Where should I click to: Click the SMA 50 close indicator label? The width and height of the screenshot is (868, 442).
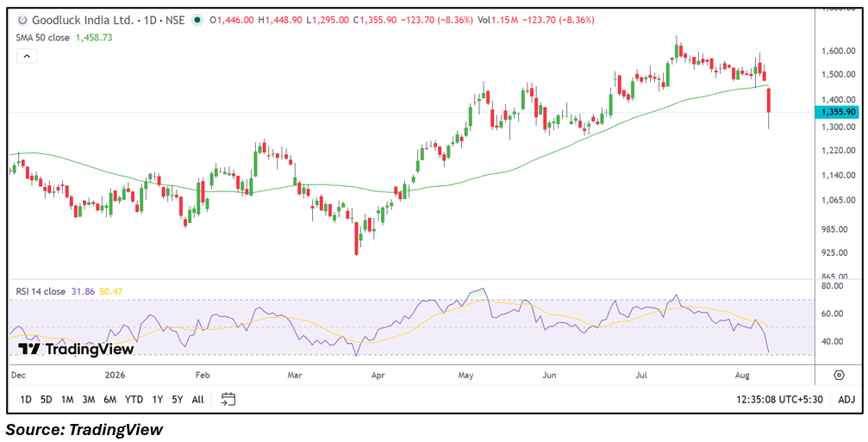coord(43,38)
